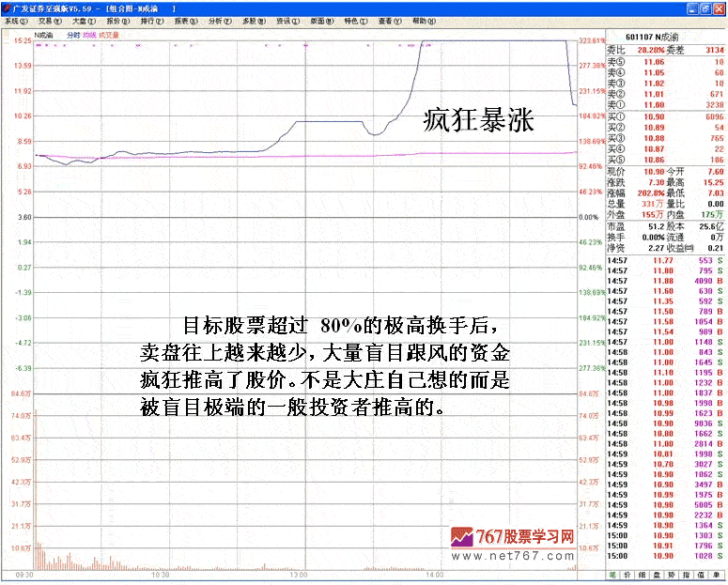Restore down the application window
The width and height of the screenshot is (728, 585).
pyautogui.click(x=705, y=7)
